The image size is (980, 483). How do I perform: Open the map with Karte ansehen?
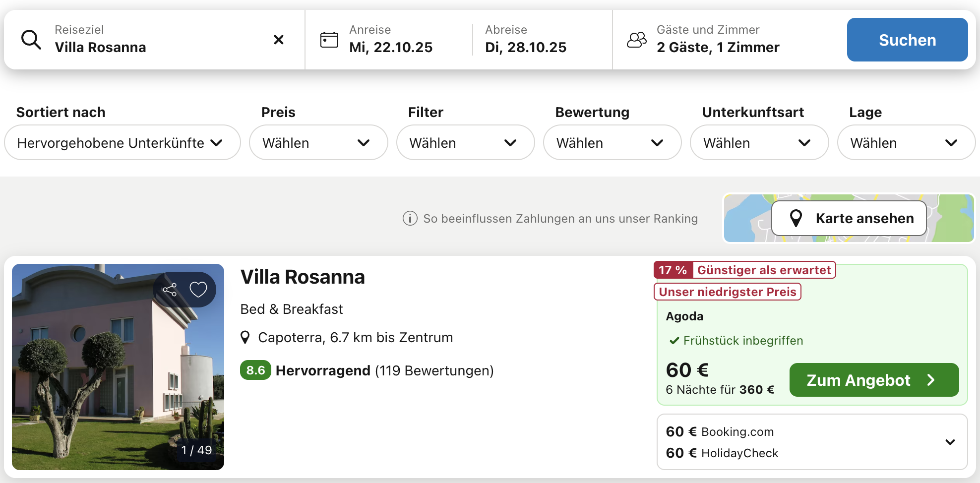(849, 218)
